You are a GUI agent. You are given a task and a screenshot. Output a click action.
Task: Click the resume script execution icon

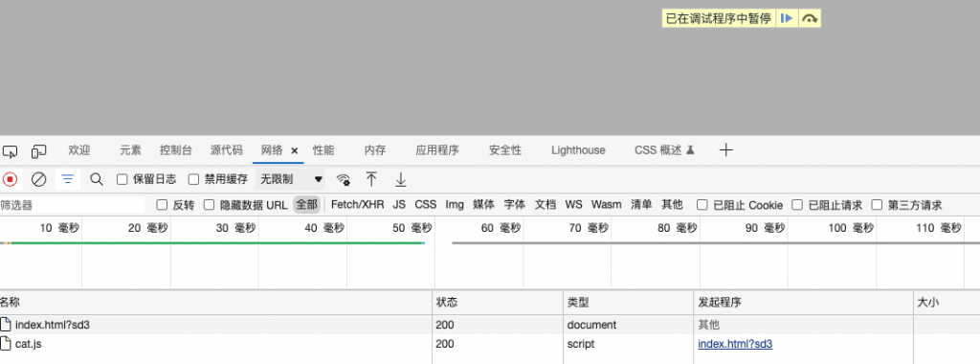click(x=787, y=19)
